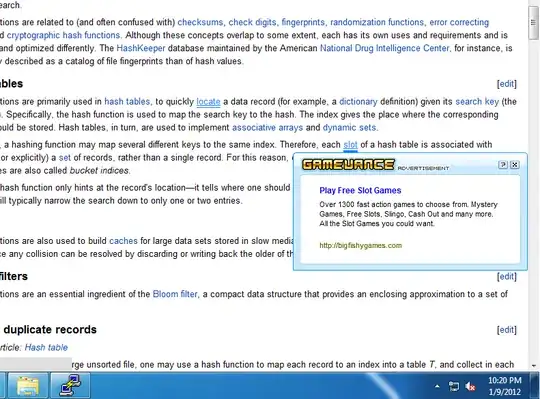Follow the checksums link
Screen dimensions: 540x399
[x=200, y=22]
